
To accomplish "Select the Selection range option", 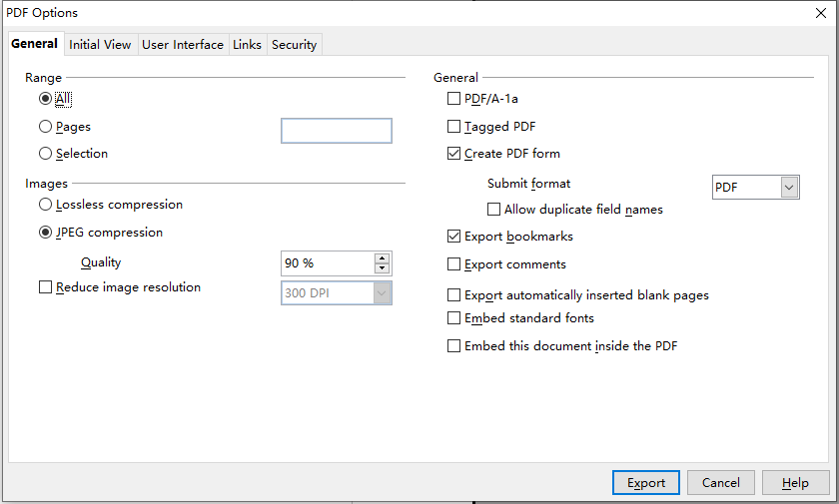I will (45, 154).
